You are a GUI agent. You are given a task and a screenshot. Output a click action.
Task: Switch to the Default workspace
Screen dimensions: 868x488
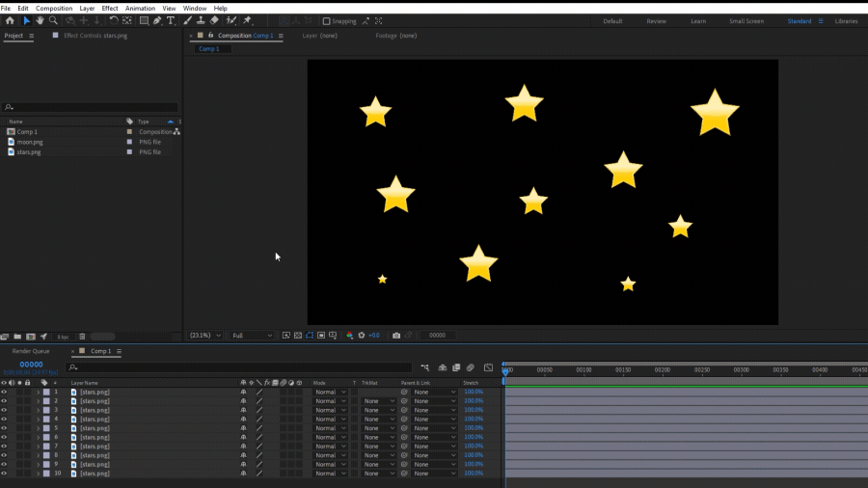[612, 21]
